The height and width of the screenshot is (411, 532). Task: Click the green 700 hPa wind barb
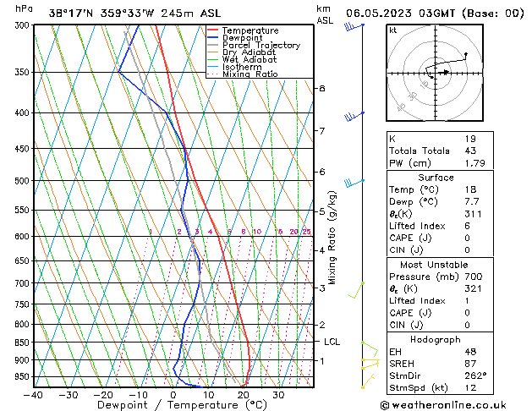(356, 290)
